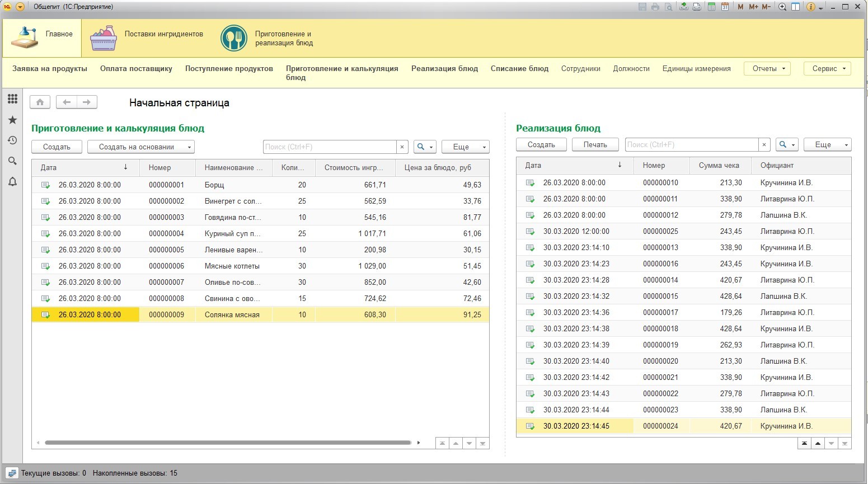This screenshot has width=868, height=484.
Task: Open the History clock icon in sidebar
Action: pyautogui.click(x=12, y=140)
